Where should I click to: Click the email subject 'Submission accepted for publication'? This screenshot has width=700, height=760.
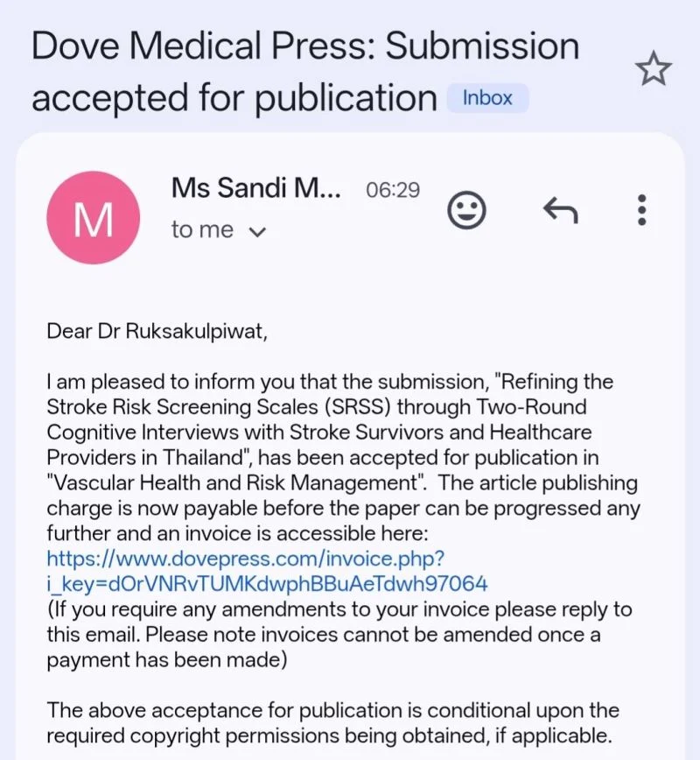coord(305,71)
